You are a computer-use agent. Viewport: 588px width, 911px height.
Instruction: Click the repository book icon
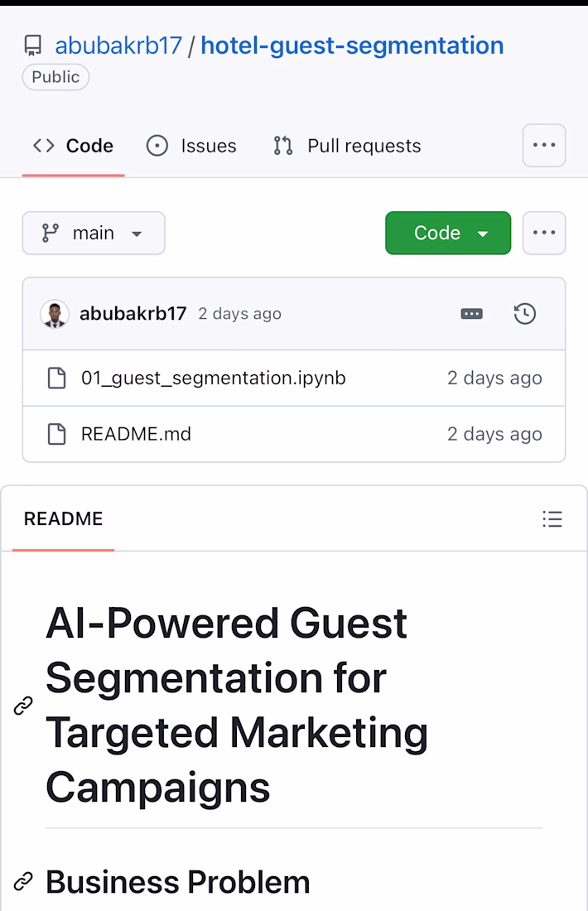click(x=33, y=46)
